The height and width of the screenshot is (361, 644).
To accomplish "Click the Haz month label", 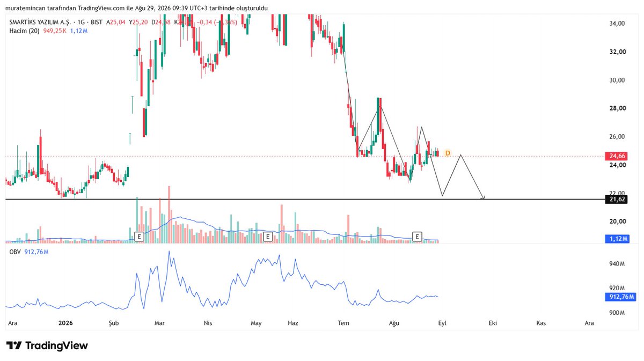I will (293, 323).
